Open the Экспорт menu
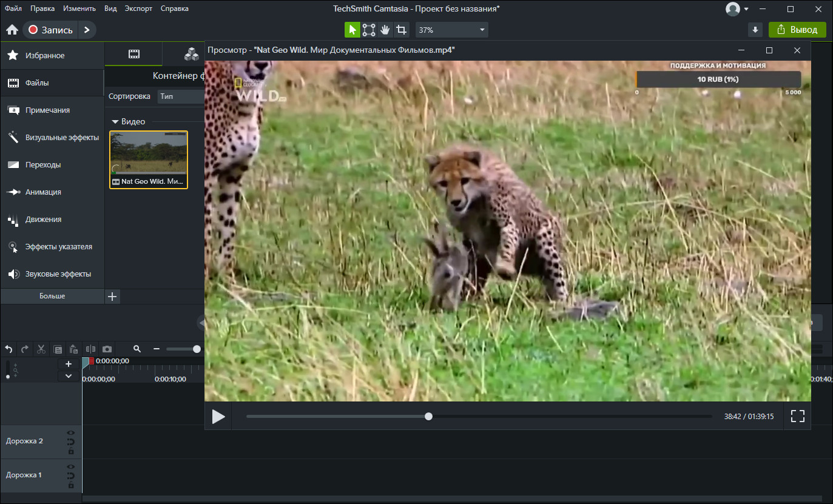 point(139,8)
